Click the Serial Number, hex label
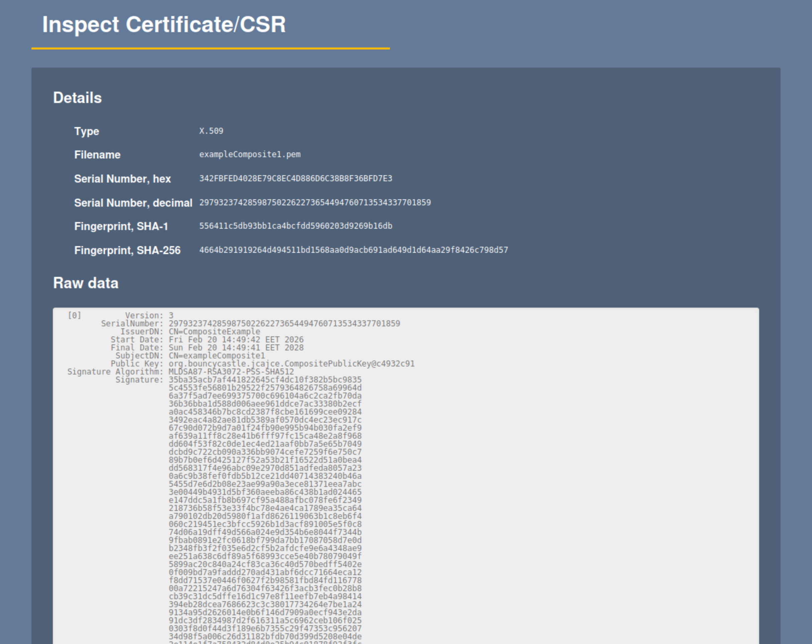This screenshot has width=812, height=644. pyautogui.click(x=122, y=179)
